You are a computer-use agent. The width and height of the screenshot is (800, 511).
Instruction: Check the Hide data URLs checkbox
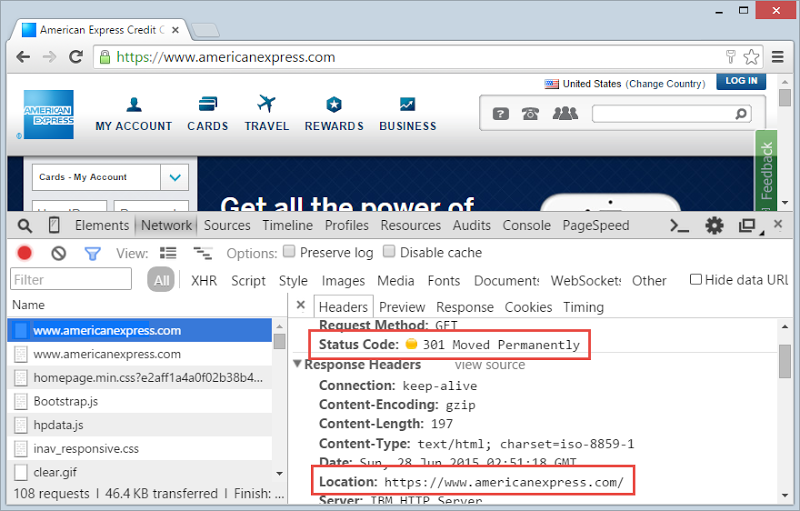pos(695,279)
